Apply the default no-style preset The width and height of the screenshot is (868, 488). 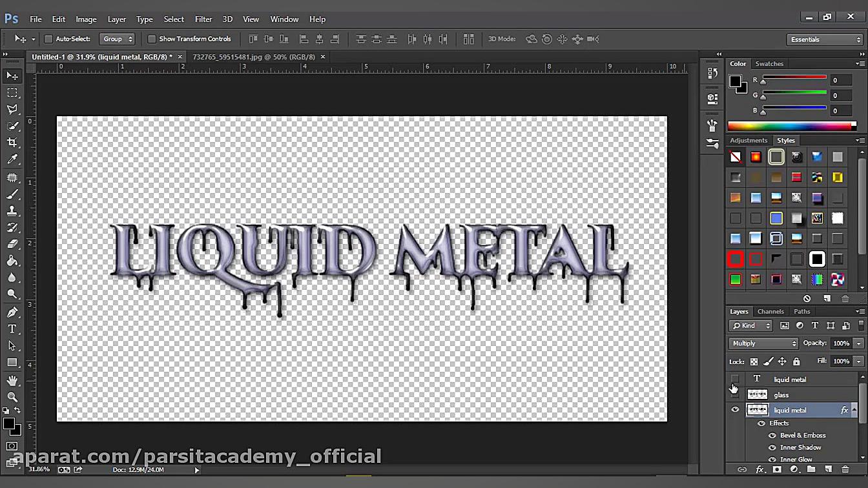click(x=736, y=157)
